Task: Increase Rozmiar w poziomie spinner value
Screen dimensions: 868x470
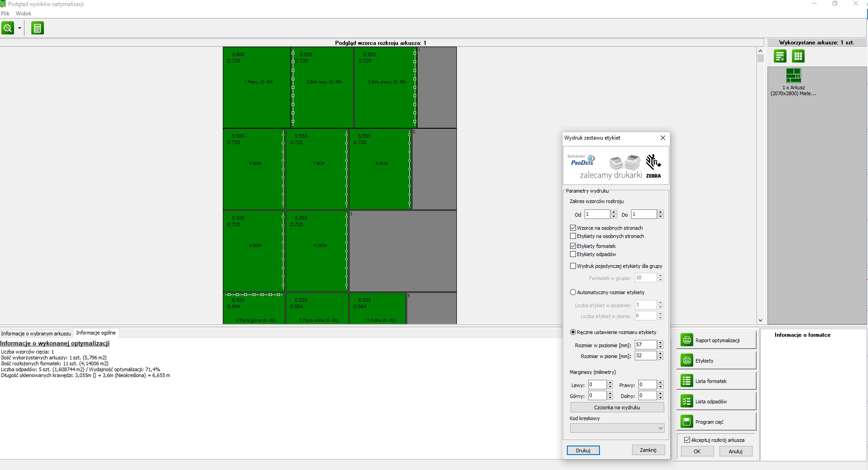Action: [660, 343]
